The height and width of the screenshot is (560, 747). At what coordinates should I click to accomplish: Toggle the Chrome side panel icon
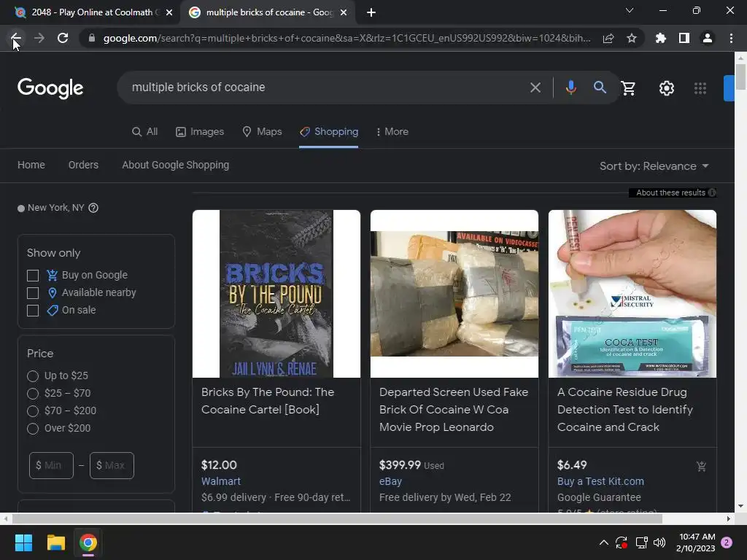coord(684,38)
